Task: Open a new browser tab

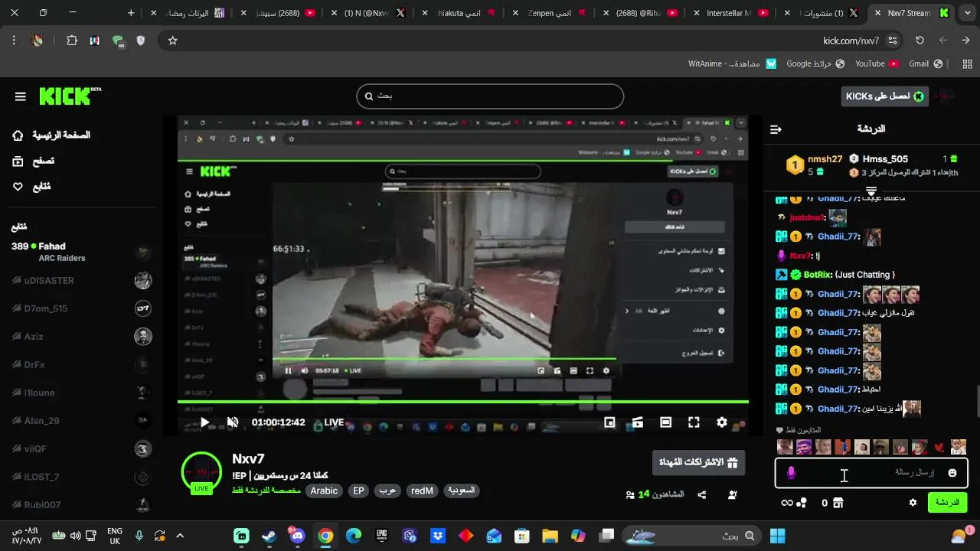Action: pyautogui.click(x=131, y=13)
